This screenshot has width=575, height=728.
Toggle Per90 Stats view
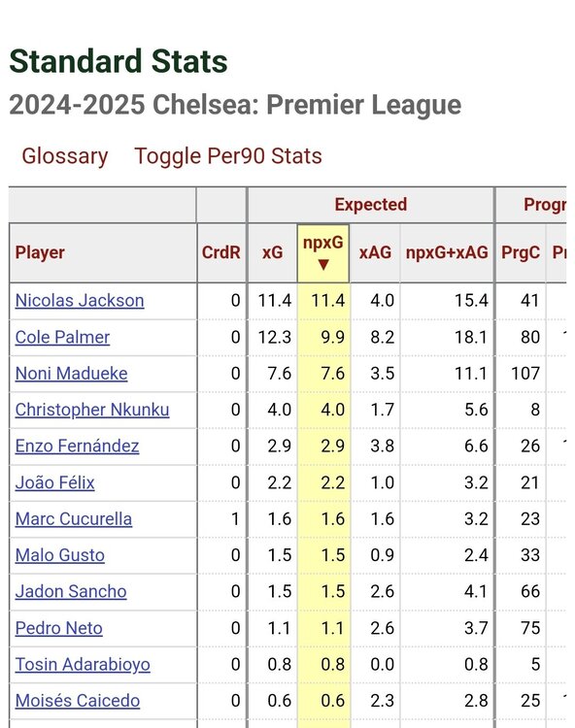(227, 156)
